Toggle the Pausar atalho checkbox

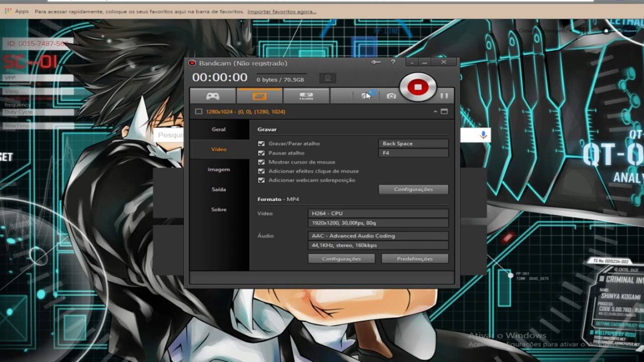point(261,153)
